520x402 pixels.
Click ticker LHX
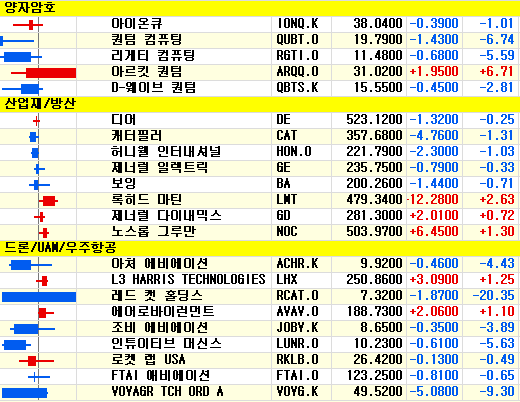[x=287, y=280]
